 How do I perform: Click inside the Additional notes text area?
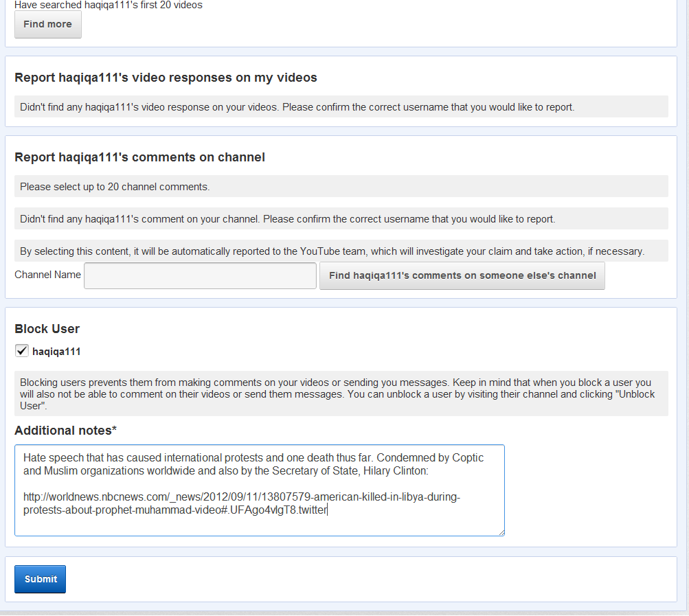(259, 522)
